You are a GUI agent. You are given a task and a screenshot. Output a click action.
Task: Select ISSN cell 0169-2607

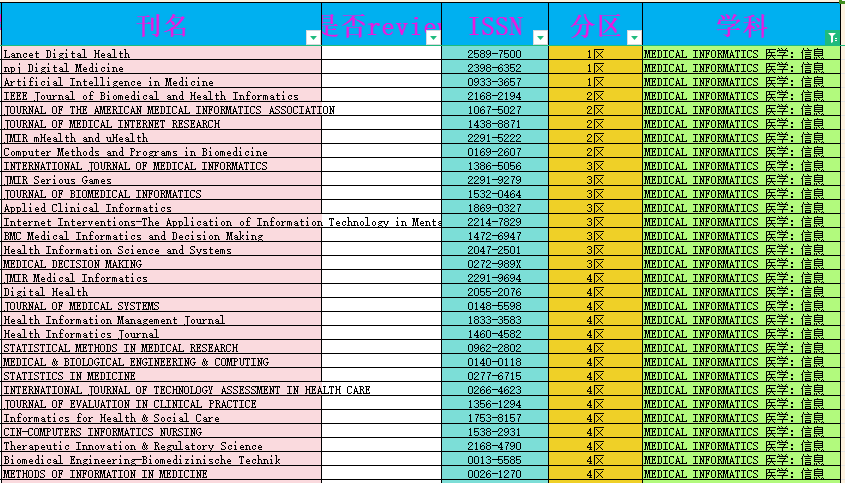pyautogui.click(x=495, y=151)
